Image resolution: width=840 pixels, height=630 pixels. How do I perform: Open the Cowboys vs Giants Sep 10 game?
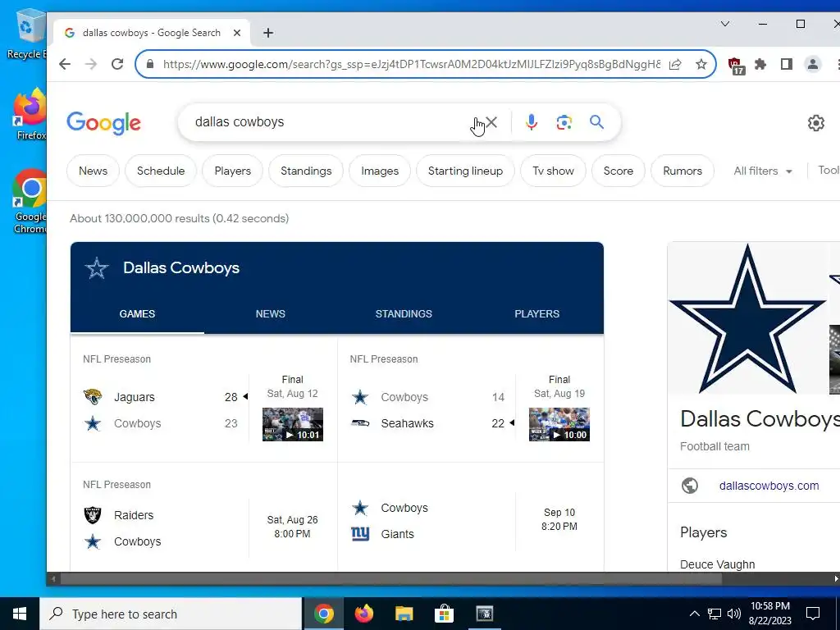tap(471, 517)
